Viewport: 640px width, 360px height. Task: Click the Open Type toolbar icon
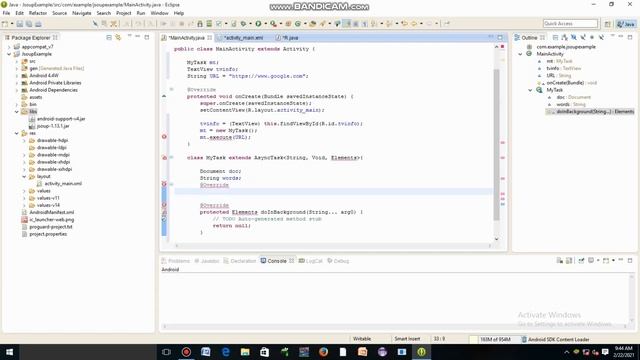[x=313, y=24]
